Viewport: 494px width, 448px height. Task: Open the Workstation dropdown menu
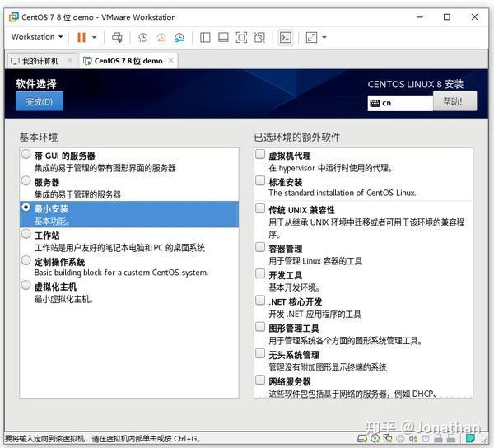pyautogui.click(x=37, y=37)
